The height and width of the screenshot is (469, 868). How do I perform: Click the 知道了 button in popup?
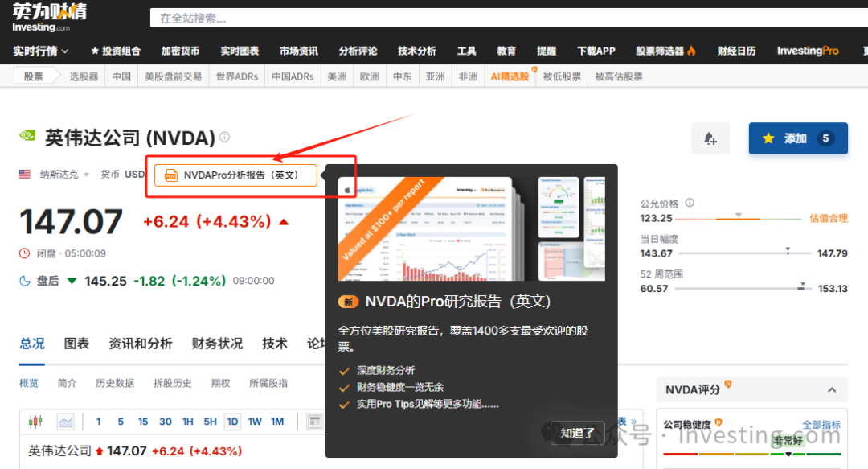click(577, 433)
